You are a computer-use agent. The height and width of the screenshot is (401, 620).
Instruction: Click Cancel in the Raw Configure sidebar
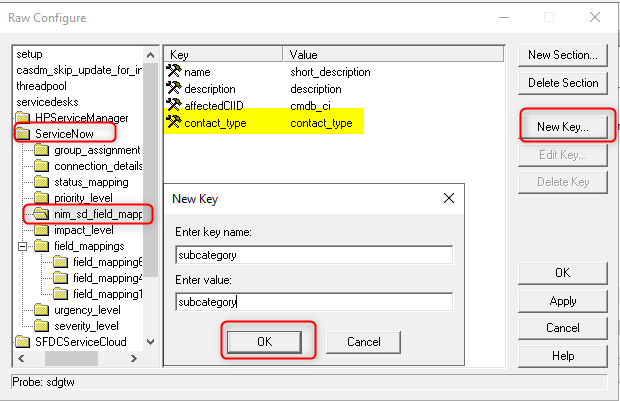coord(563,328)
